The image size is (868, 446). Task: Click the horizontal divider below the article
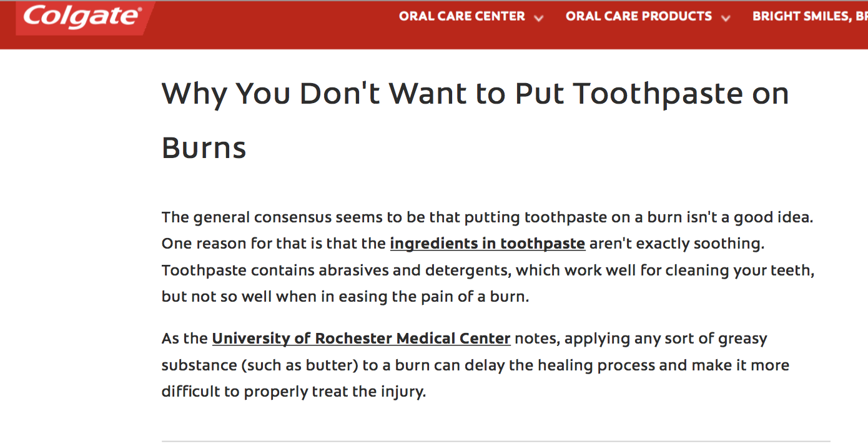pos(496,442)
